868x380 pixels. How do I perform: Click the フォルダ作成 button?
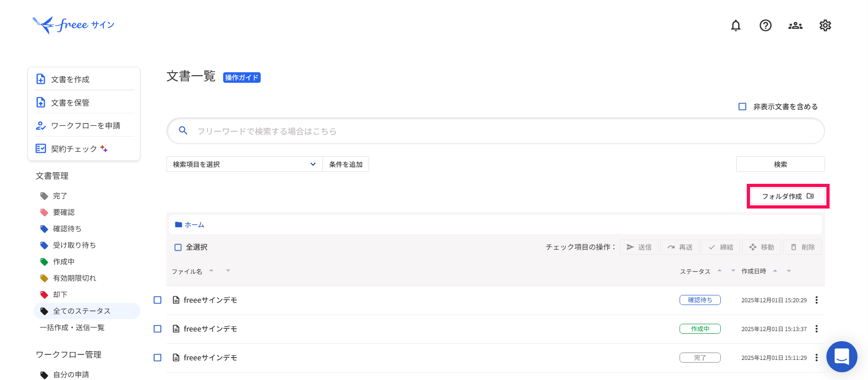click(x=788, y=196)
